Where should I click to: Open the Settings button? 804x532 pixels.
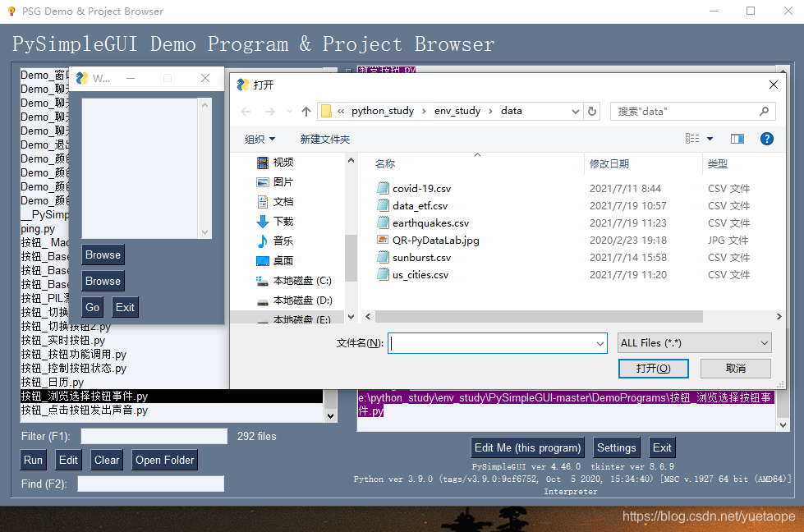(x=616, y=447)
